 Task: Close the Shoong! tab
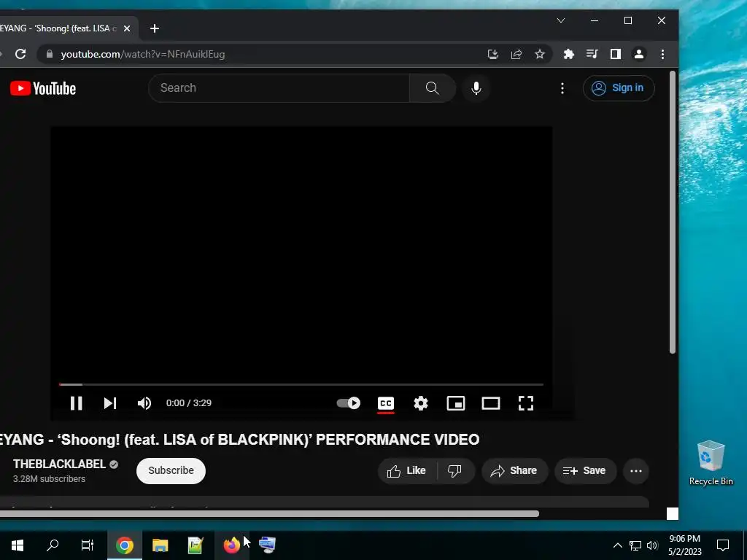127,28
